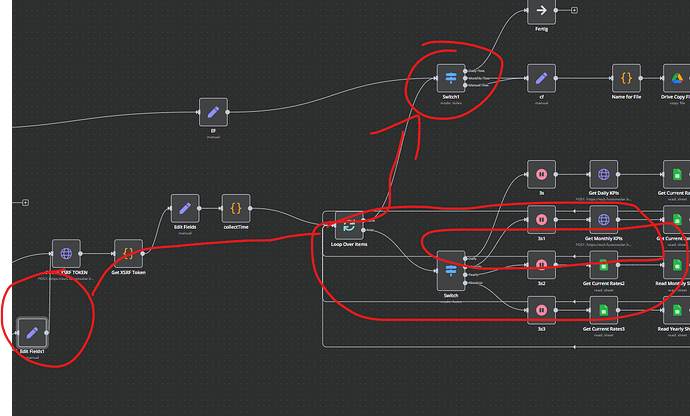Click the output handle of Get Daily KPIs
Screen dimensions: 690x416
pyautogui.click(x=618, y=174)
